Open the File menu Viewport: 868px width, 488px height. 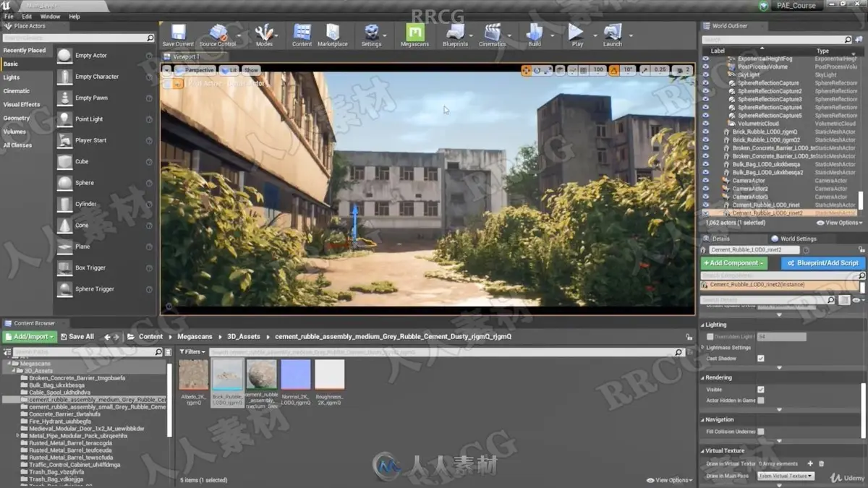tap(9, 16)
